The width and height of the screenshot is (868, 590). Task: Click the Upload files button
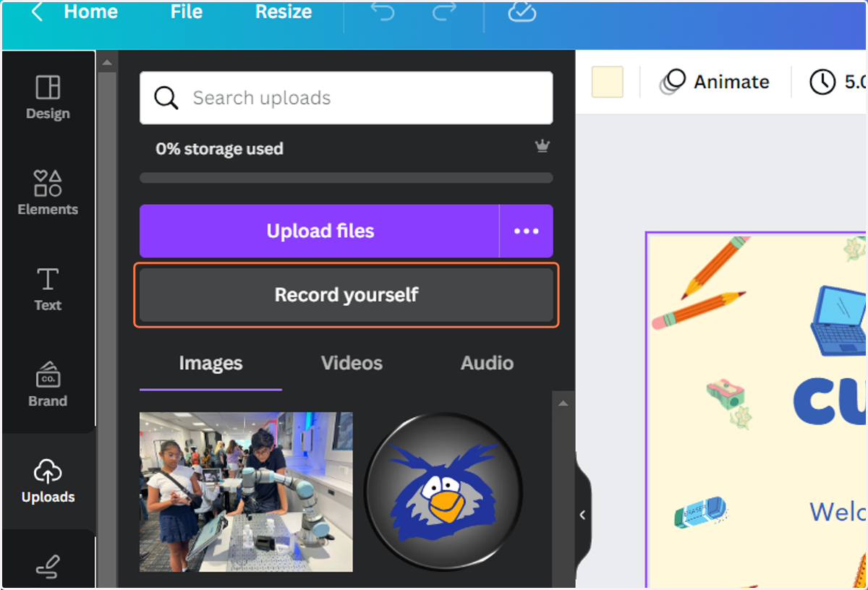pos(320,231)
